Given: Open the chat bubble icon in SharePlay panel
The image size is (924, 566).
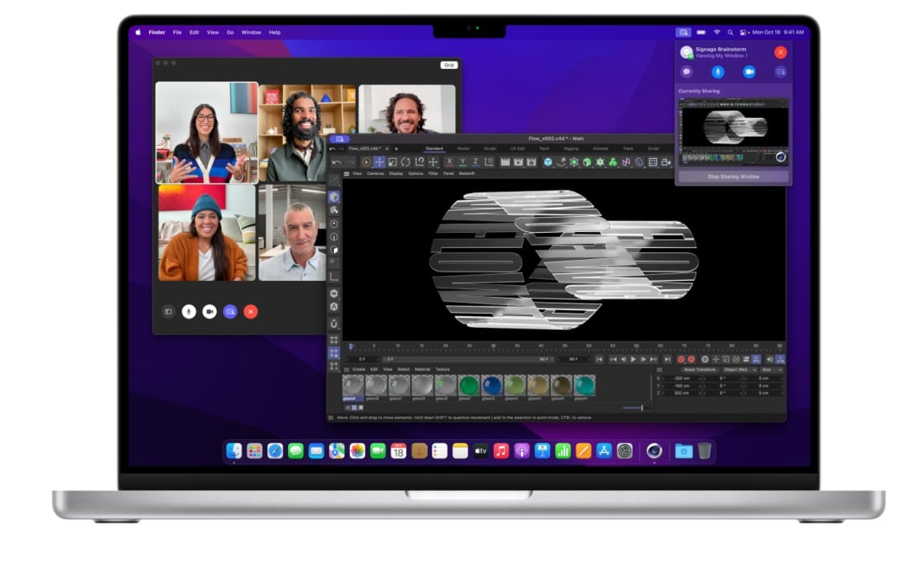Looking at the screenshot, I should point(686,72).
